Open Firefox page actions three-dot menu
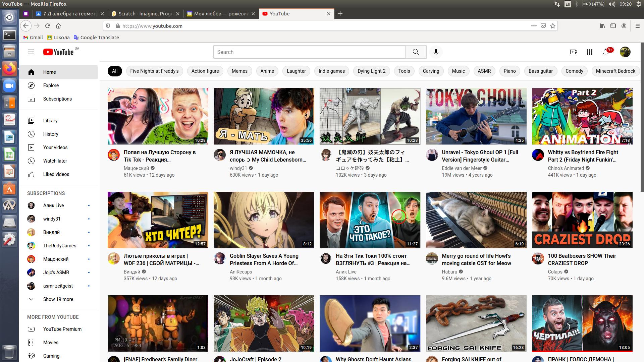The image size is (644, 362). coord(534,26)
